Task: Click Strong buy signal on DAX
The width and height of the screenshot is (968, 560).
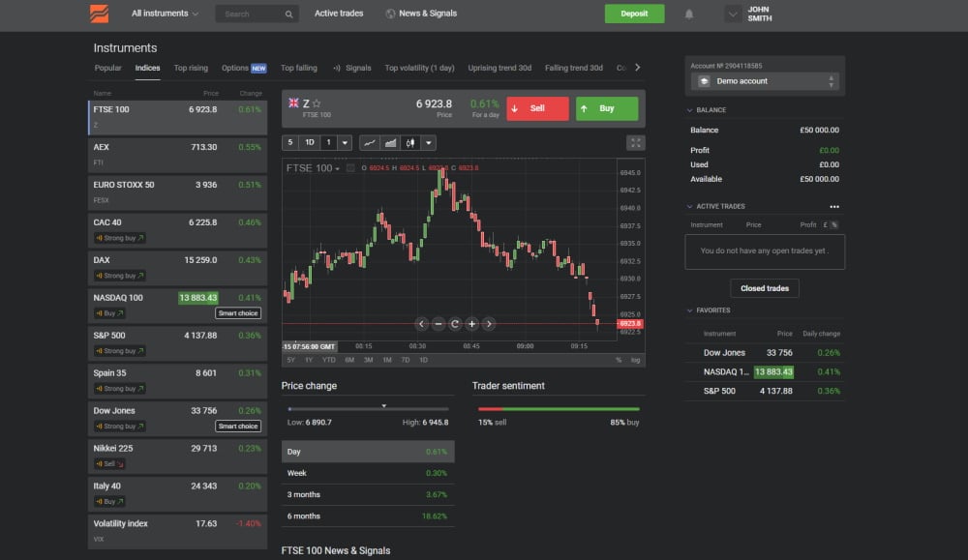Action: coord(120,276)
